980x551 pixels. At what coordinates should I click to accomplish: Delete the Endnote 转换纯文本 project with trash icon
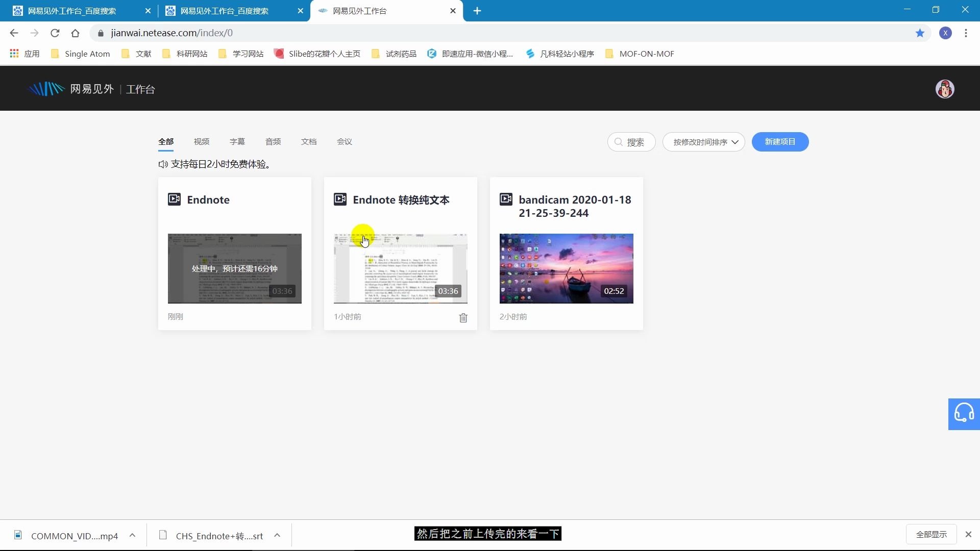point(463,318)
